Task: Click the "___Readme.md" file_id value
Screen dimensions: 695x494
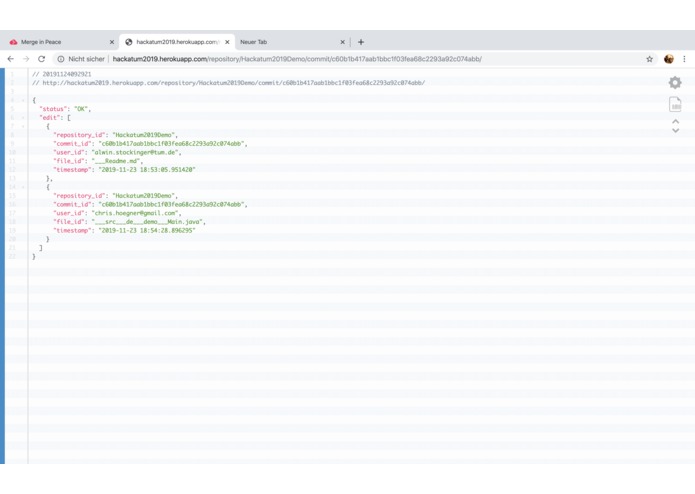Action: 116,161
